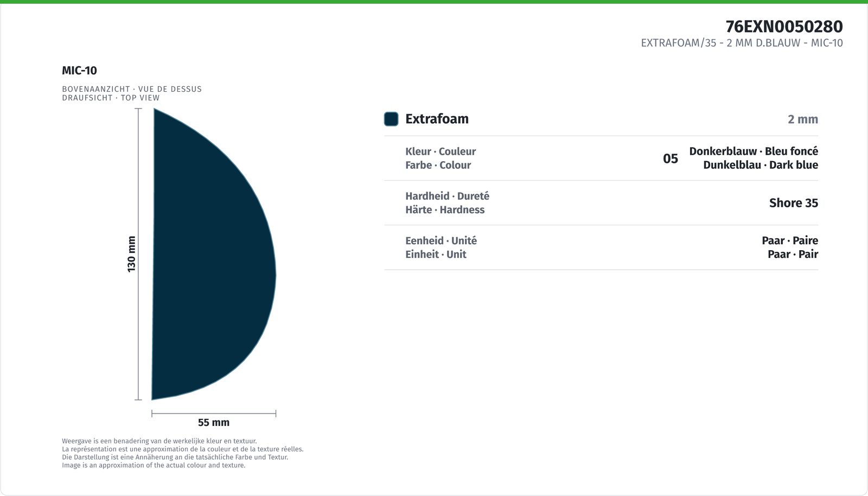The image size is (868, 496).
Task: Click the German disclaimer starting Die Darstellung
Action: [175, 457]
